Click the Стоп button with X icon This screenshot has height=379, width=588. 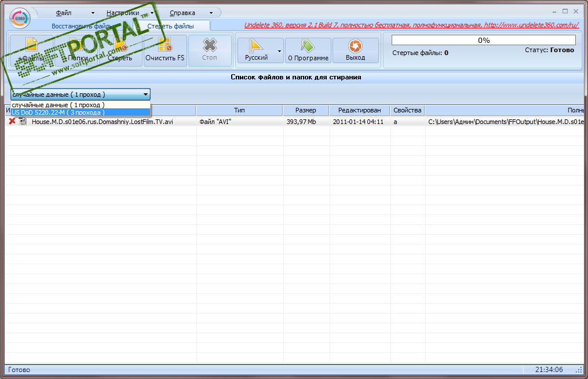pos(210,50)
